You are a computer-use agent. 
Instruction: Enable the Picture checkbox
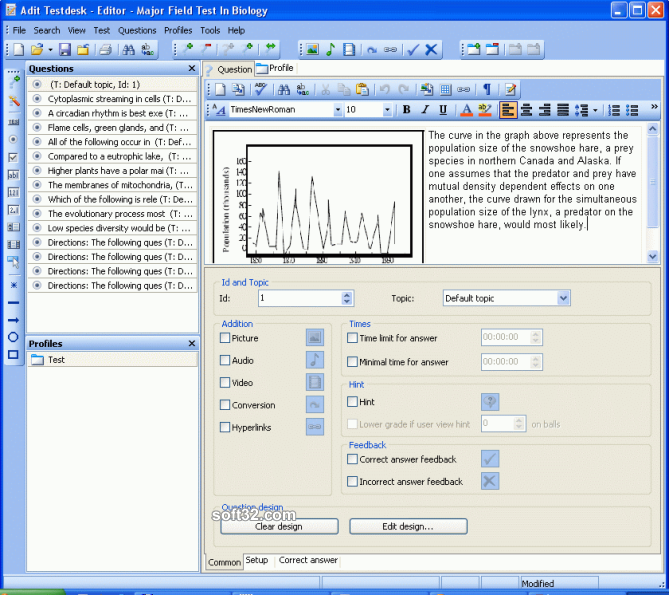pyautogui.click(x=225, y=338)
